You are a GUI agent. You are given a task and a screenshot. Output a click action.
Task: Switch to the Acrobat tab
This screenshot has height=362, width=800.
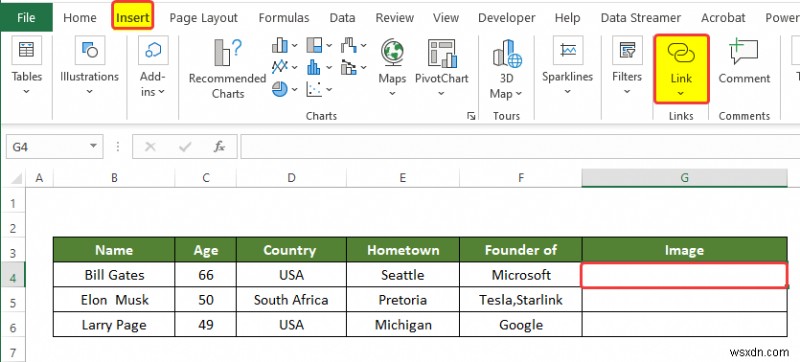click(x=723, y=18)
